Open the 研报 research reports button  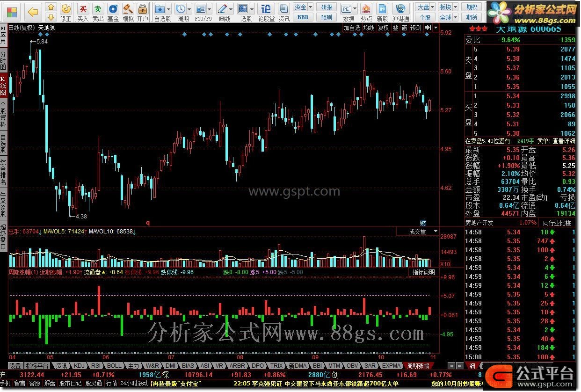tap(327, 7)
